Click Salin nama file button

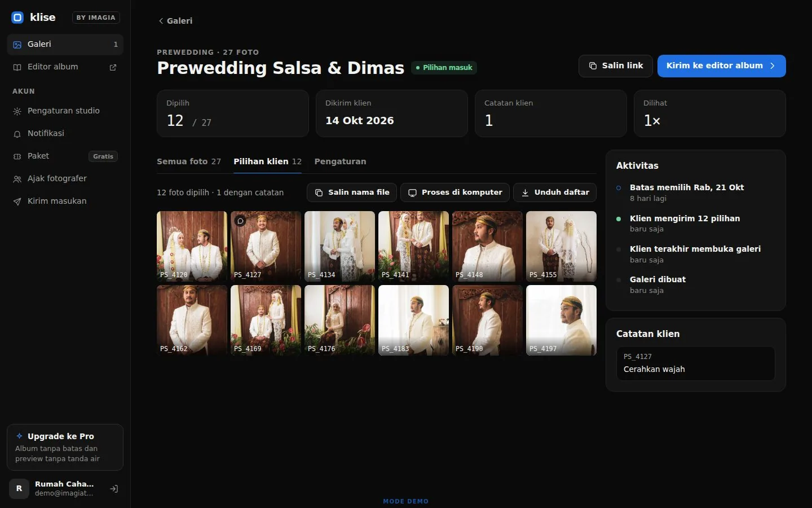(352, 192)
